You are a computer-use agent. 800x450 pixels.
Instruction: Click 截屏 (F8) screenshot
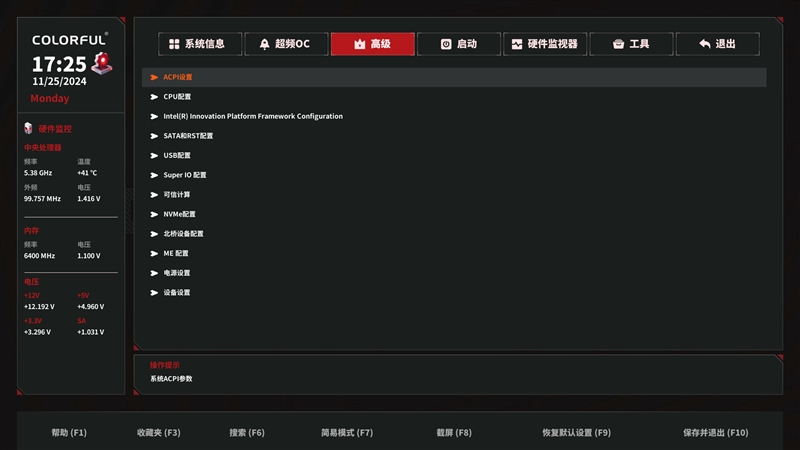454,433
